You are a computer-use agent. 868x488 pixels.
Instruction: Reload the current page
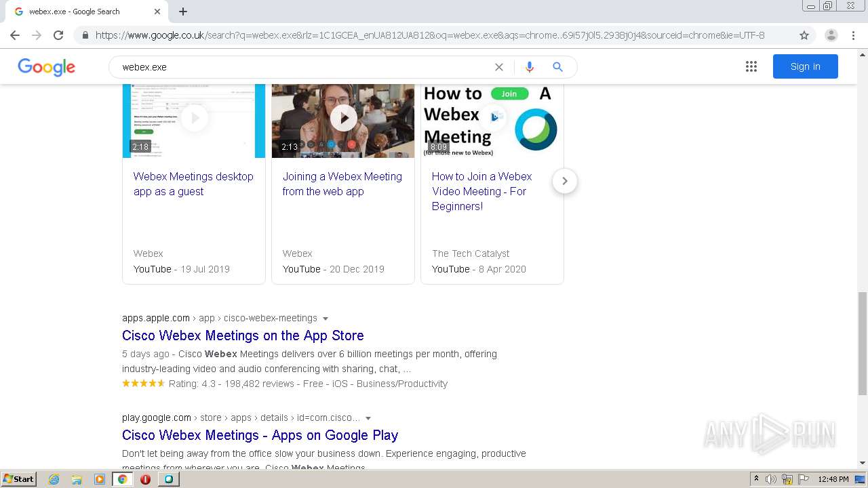(x=58, y=35)
